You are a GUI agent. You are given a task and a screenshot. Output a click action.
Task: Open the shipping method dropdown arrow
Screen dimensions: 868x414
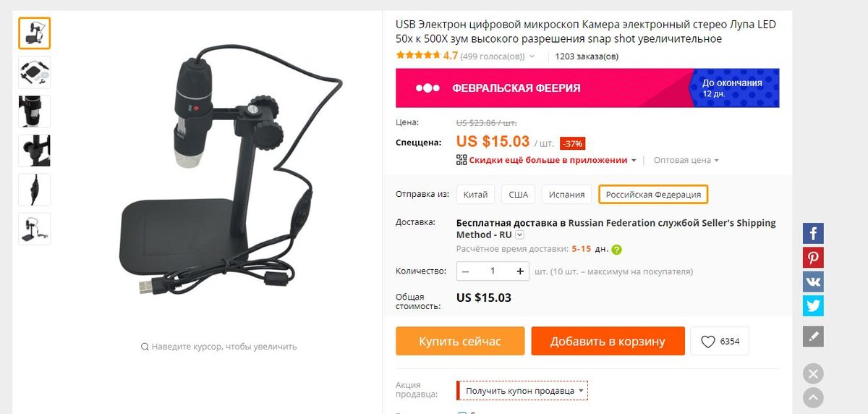click(x=519, y=235)
